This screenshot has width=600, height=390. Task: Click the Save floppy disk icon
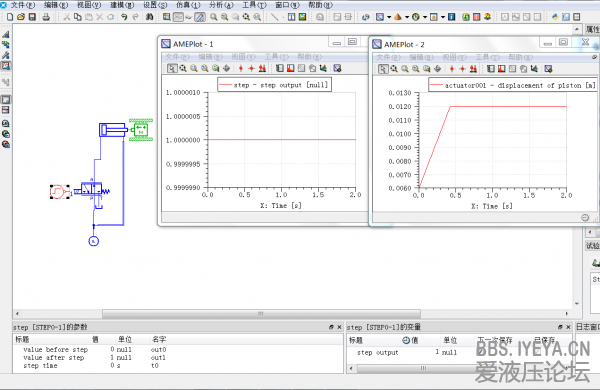[32, 17]
